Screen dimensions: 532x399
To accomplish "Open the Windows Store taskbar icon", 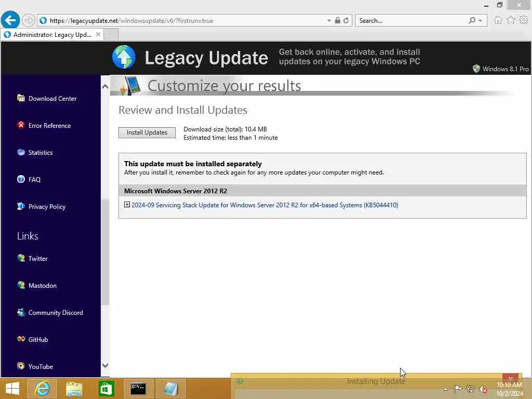I will (106, 389).
